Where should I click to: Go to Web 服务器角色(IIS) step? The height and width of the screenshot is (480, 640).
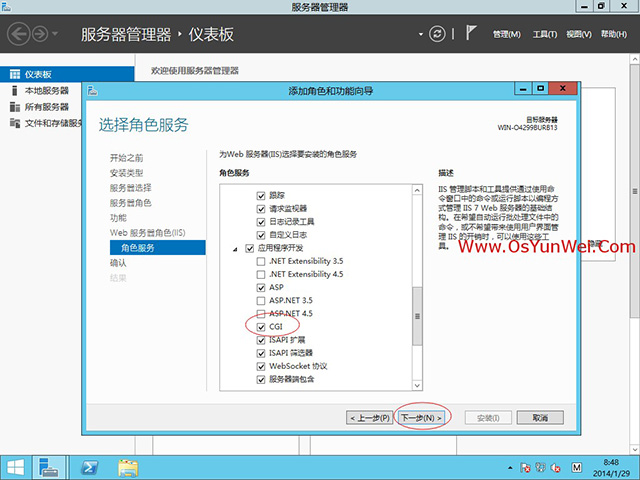click(147, 233)
